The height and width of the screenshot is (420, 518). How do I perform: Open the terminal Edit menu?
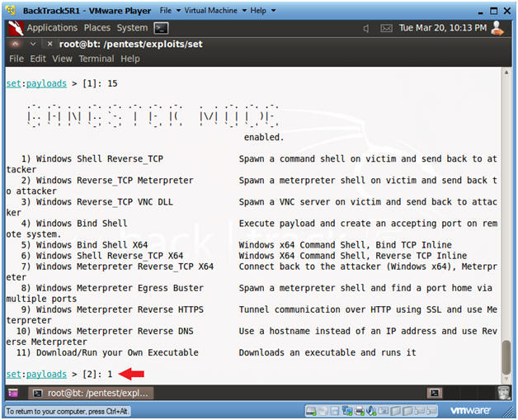tap(38, 59)
